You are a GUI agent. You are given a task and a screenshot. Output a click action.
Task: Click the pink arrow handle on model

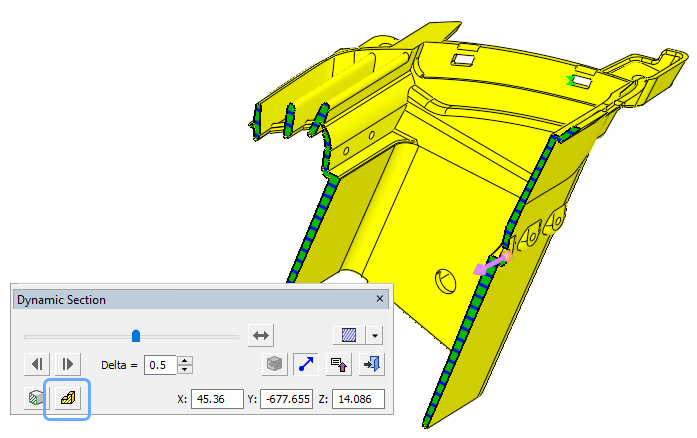point(491,263)
